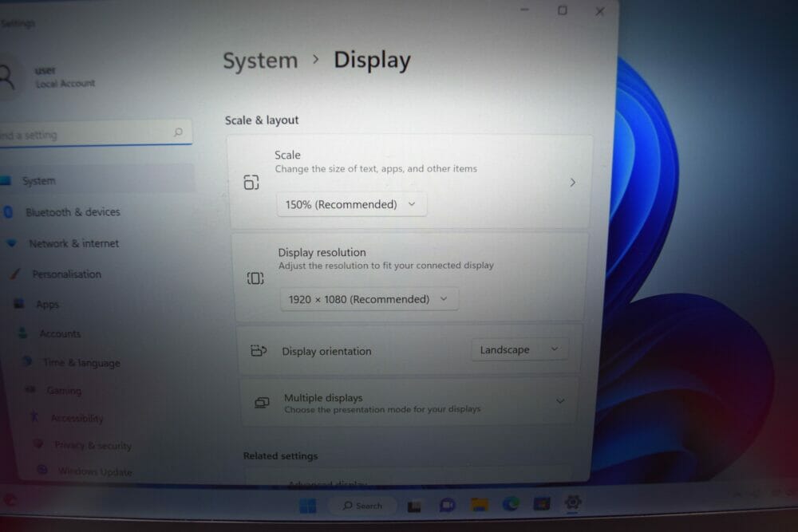Launch Chat from the taskbar
Screen dimensions: 798x532
click(447, 505)
